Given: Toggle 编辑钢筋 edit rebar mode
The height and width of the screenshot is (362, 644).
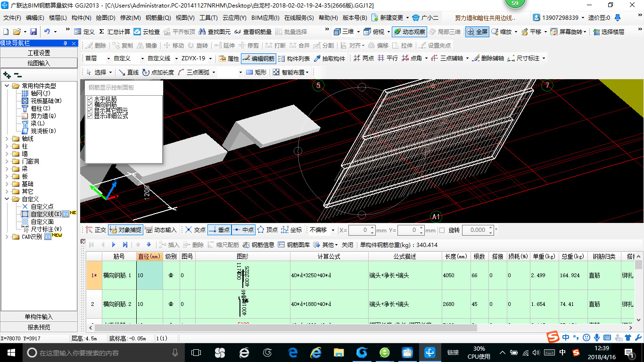Looking at the screenshot, I should (258, 58).
